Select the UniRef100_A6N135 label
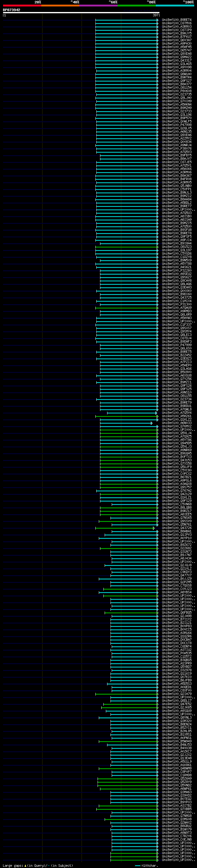The height and width of the screenshot is (868, 197). tap(177, 131)
